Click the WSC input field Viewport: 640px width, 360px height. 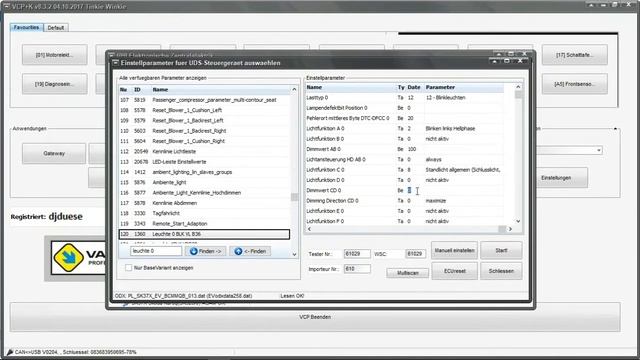(415, 254)
